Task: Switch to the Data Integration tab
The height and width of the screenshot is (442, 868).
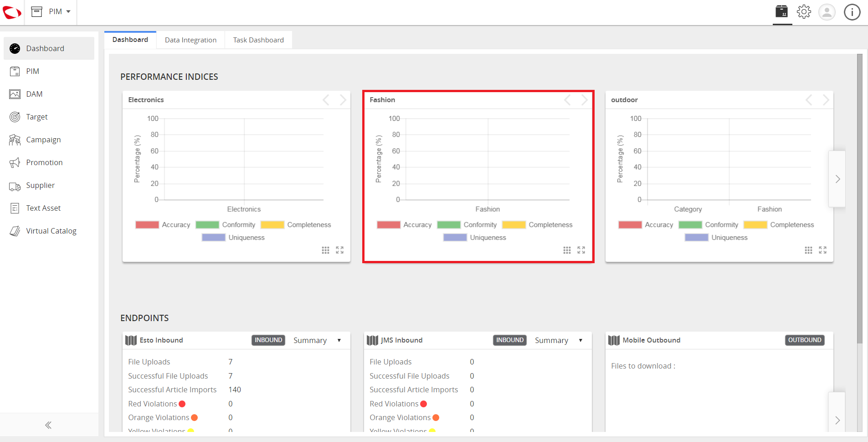Action: pos(190,40)
